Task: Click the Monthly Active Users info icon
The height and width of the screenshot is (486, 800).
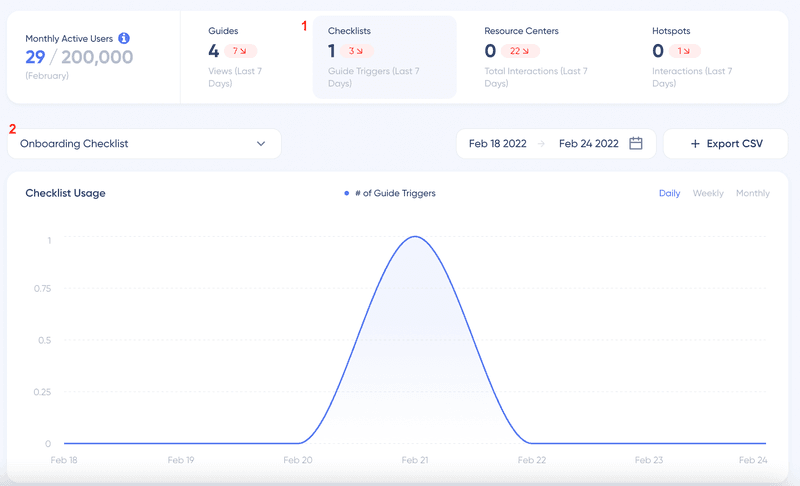Action: tap(124, 38)
